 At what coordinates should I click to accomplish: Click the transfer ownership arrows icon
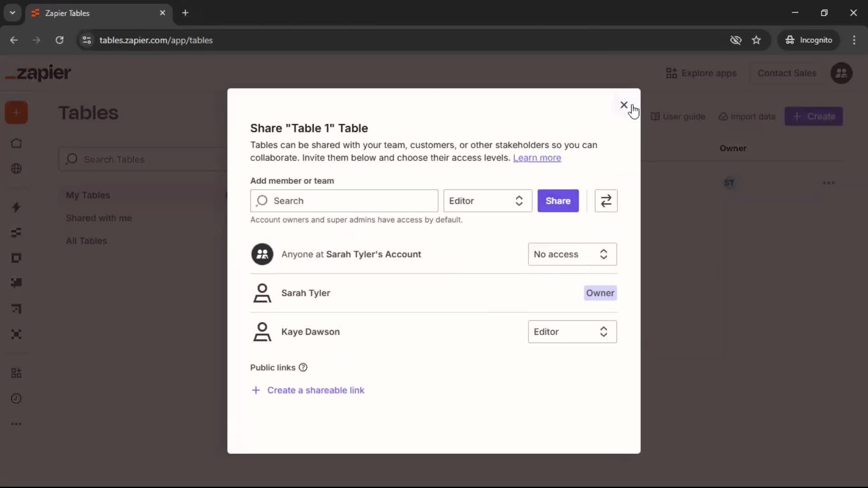pos(606,201)
